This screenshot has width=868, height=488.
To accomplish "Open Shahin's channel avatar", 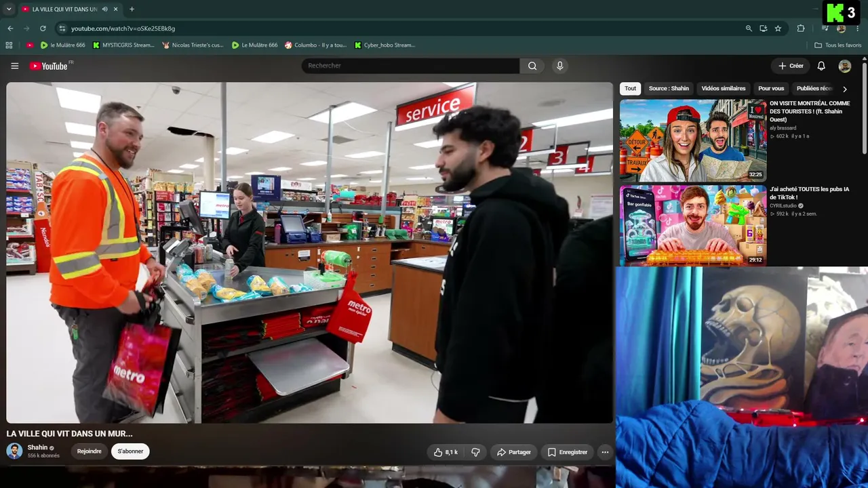I will point(14,451).
